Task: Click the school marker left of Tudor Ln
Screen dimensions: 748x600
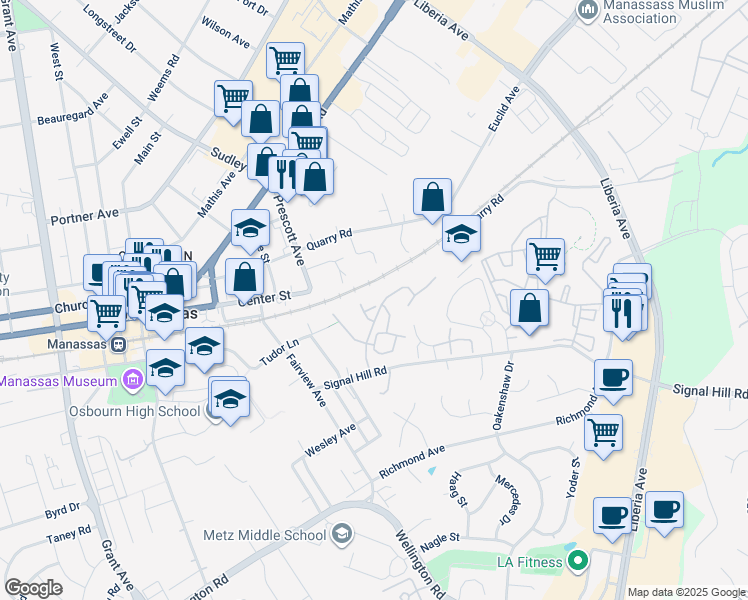Action: tap(205, 346)
